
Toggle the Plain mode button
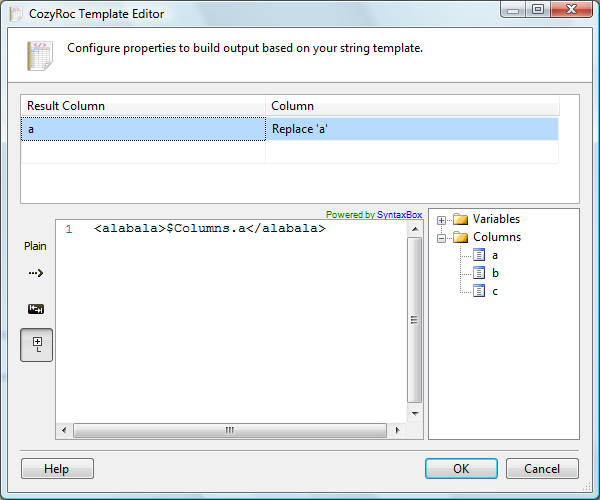(35, 246)
